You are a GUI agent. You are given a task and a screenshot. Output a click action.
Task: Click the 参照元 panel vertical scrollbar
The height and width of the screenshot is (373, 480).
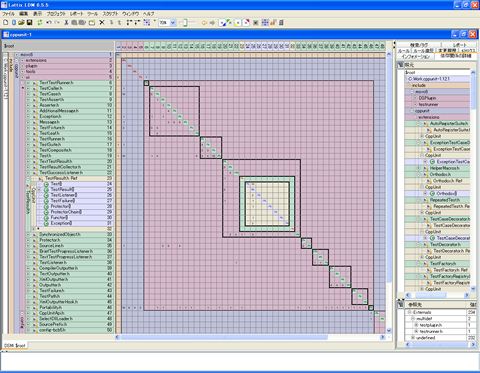tap(473, 180)
